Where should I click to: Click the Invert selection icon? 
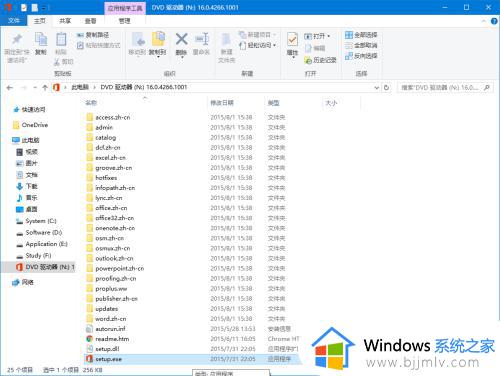[x=349, y=56]
